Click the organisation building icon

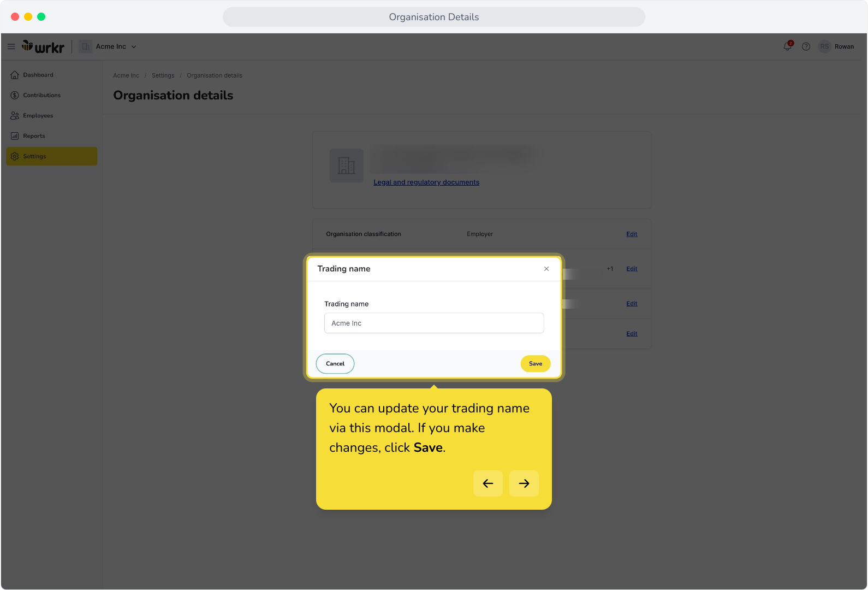(x=346, y=166)
